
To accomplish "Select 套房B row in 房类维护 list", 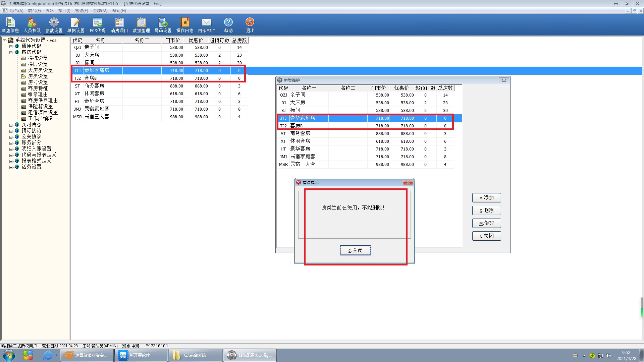I will [x=366, y=126].
